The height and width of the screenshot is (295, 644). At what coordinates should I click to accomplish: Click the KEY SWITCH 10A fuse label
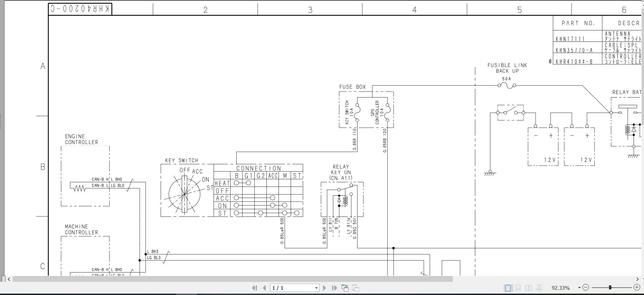349,112
